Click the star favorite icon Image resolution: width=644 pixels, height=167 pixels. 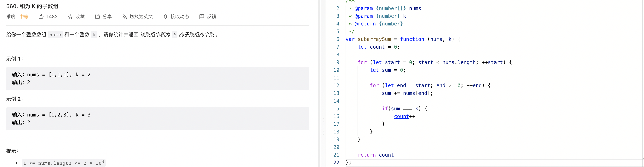[70, 16]
